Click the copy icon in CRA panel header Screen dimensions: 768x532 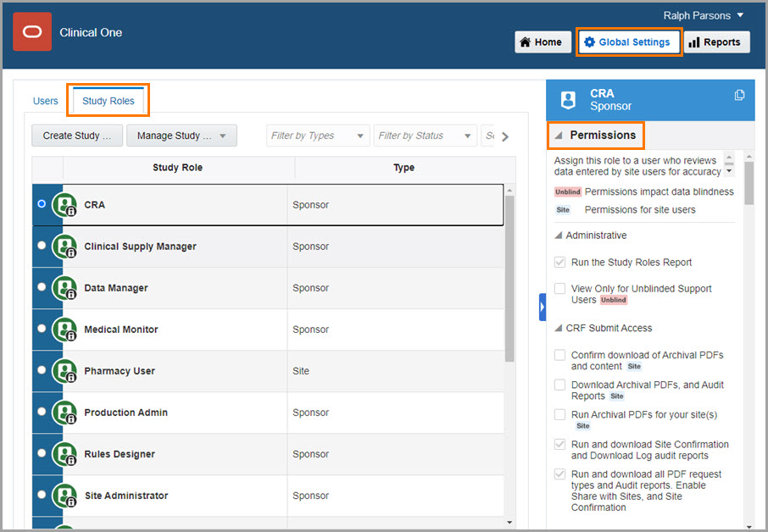coord(739,95)
